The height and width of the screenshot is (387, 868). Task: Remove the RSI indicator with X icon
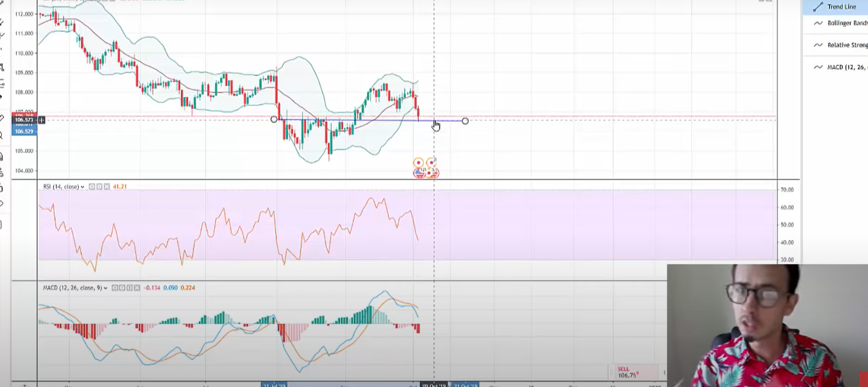[107, 187]
